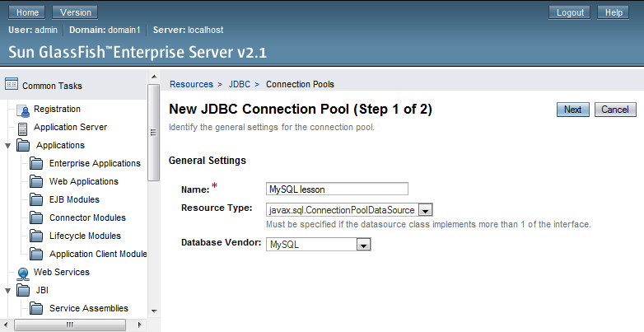Click the Common Tasks icon

point(12,84)
